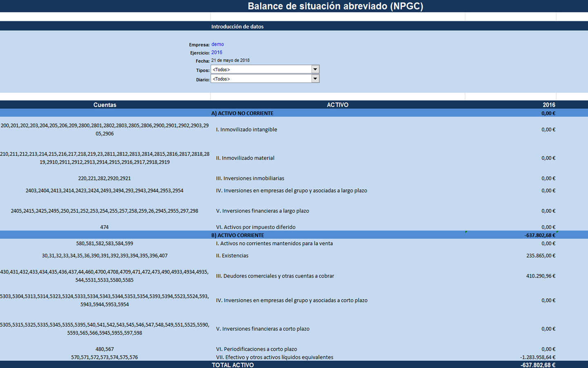Click the Diario combo box field
The height and width of the screenshot is (368, 588).
click(x=261, y=79)
